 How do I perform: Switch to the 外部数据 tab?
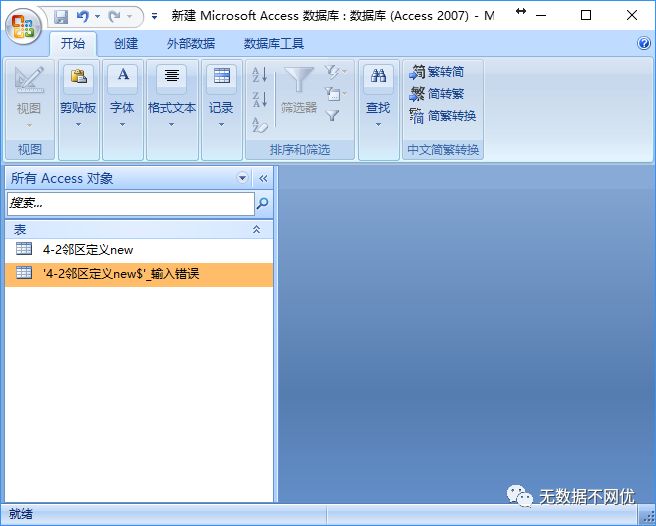[x=191, y=44]
